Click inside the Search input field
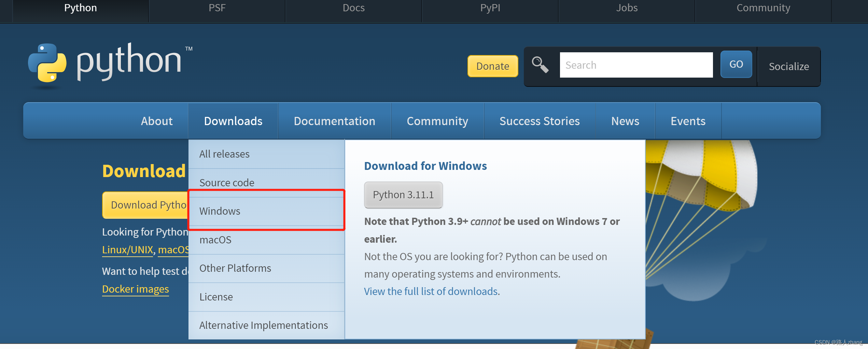The width and height of the screenshot is (868, 349). [636, 65]
